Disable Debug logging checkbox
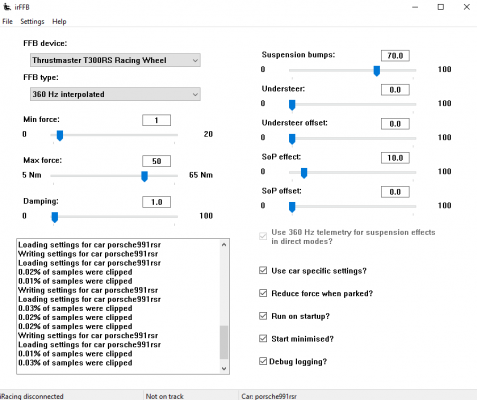 [263, 361]
